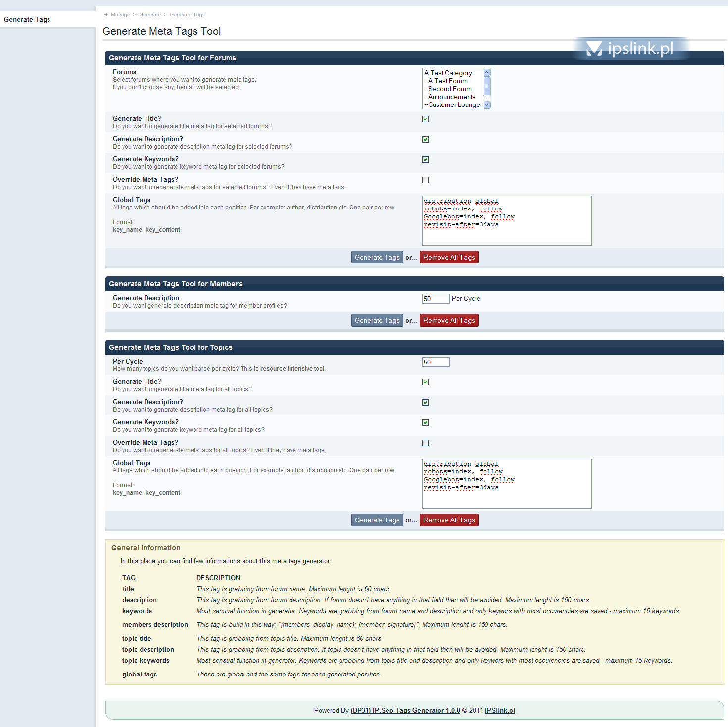
Task: Click the breadcrumb arrow icon before Manage
Action: pyautogui.click(x=106, y=15)
